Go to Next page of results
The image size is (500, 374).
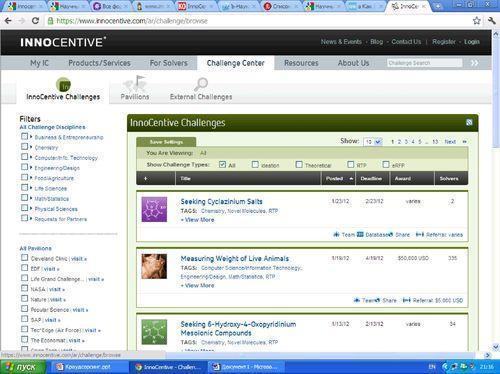[450, 142]
